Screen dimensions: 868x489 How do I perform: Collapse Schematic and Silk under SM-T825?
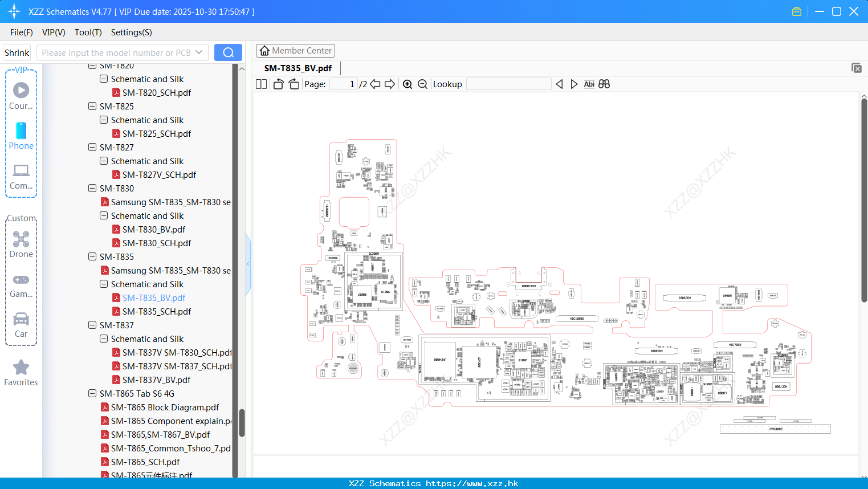(x=104, y=120)
